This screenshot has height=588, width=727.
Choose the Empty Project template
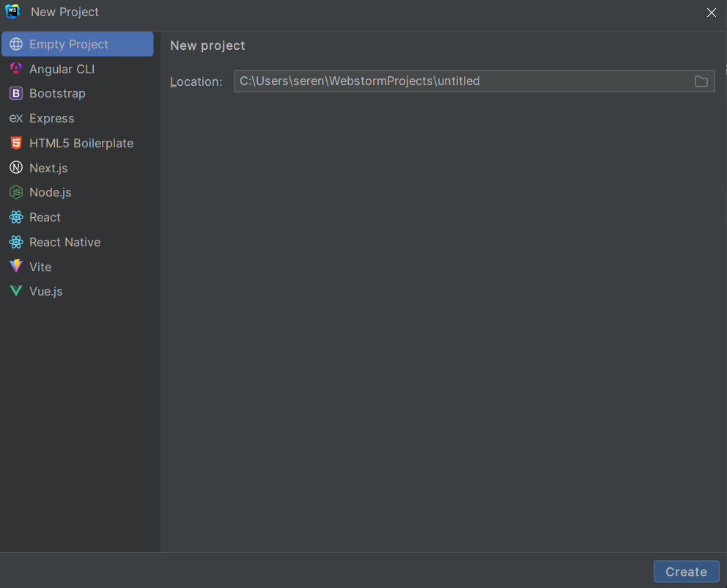[78, 44]
